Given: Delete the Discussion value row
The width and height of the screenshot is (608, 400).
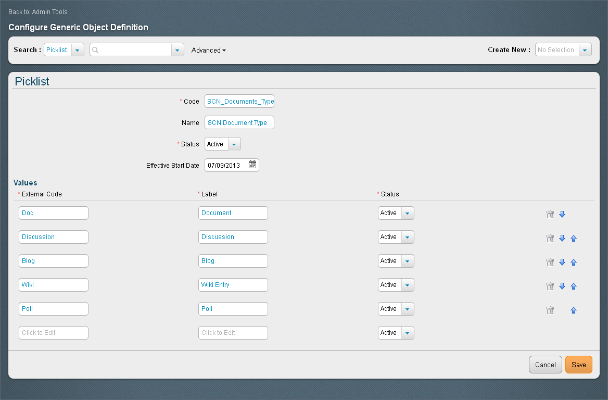Looking at the screenshot, I should point(550,238).
